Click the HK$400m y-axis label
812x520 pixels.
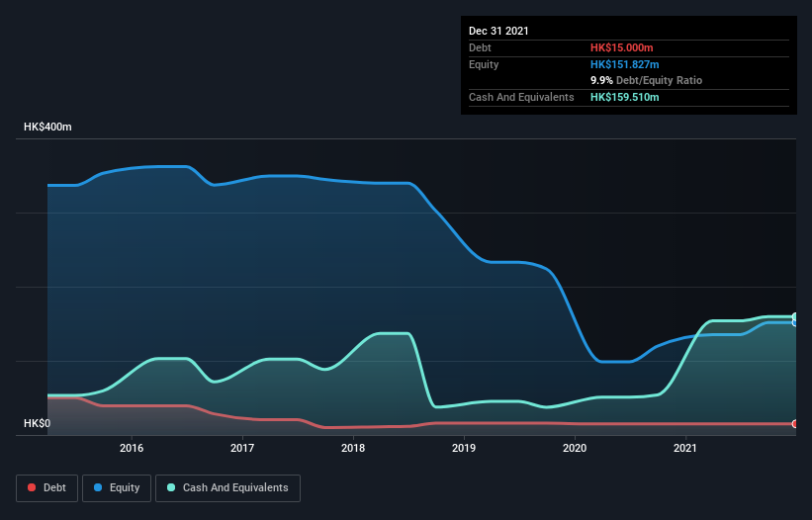[47, 127]
